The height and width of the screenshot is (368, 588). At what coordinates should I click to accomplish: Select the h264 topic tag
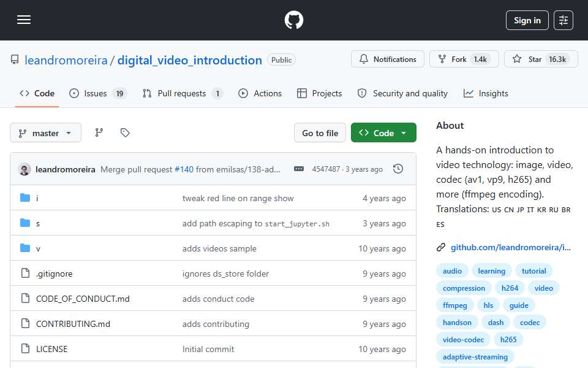coord(510,288)
